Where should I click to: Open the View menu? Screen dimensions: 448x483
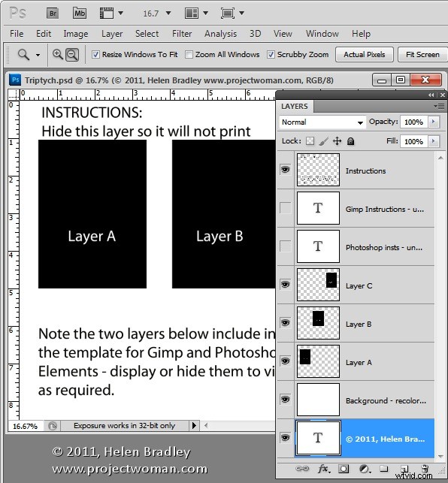[283, 33]
